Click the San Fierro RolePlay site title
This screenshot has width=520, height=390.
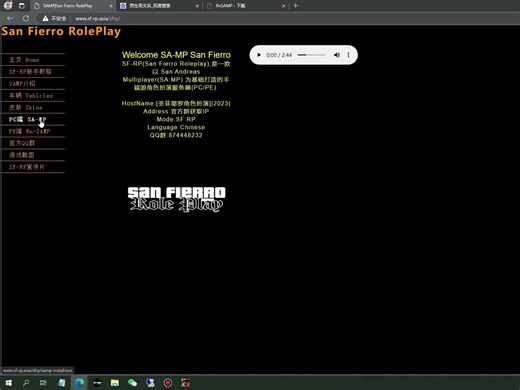click(61, 31)
